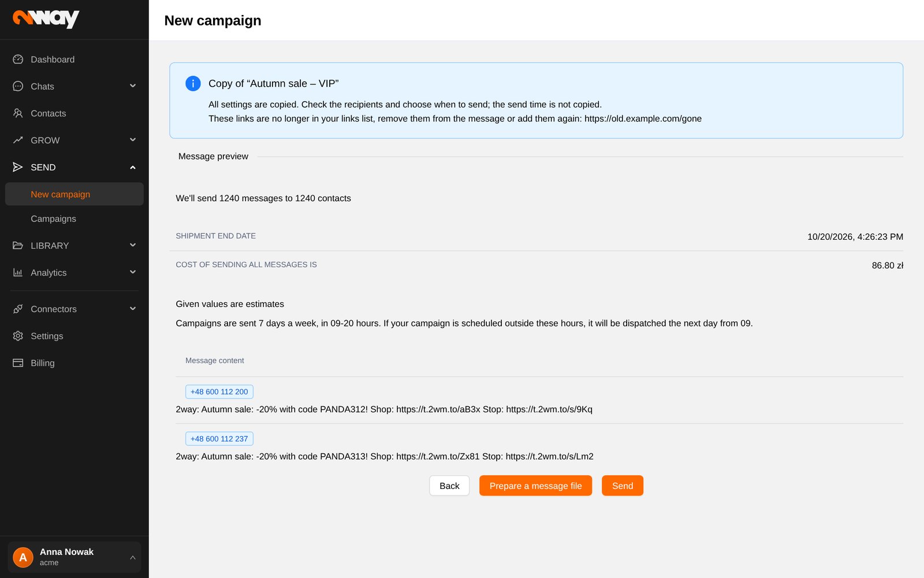This screenshot has width=924, height=578.
Task: Click the Analytics bar-chart icon
Action: (x=18, y=273)
